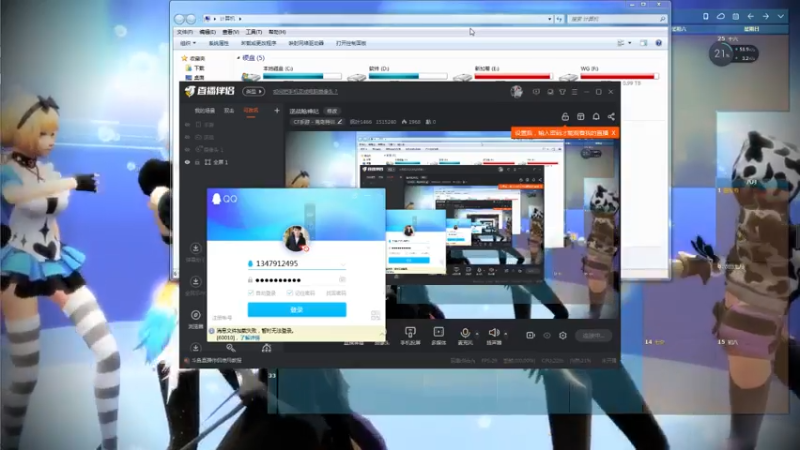The height and width of the screenshot is (450, 800).
Task: Click the streaming status button at bottom right
Action: click(x=593, y=335)
